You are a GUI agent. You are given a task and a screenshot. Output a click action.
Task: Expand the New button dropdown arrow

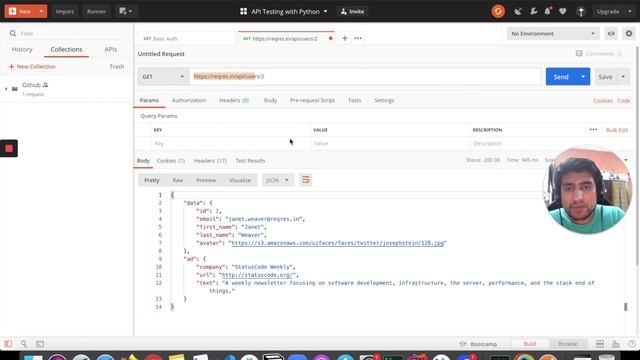coord(41,11)
